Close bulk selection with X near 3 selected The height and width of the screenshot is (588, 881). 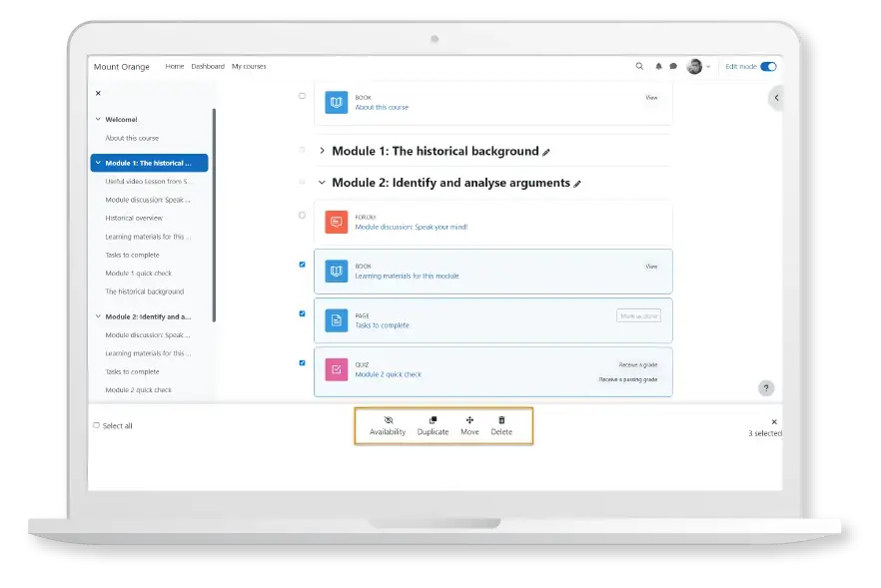pyautogui.click(x=774, y=421)
